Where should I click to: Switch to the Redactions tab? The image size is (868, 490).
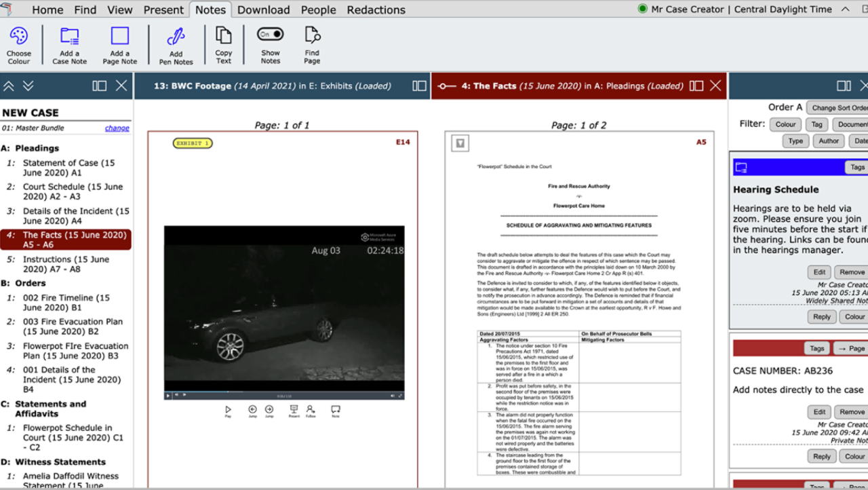(376, 10)
